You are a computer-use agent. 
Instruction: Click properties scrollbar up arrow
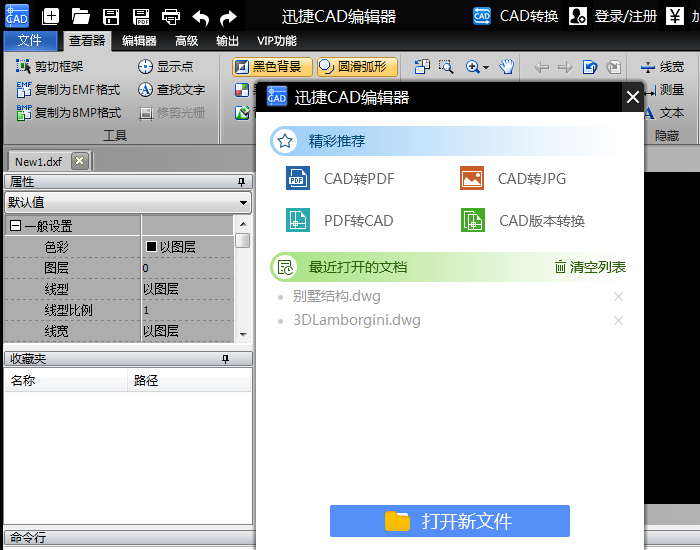(243, 224)
